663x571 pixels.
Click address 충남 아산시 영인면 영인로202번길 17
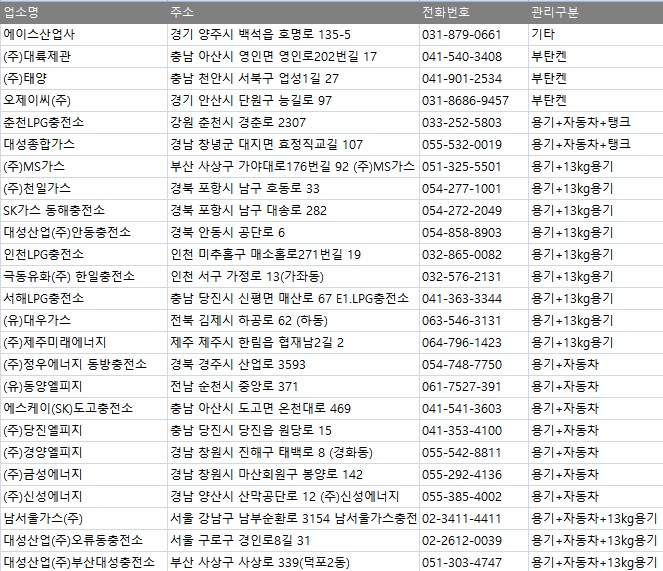pos(274,57)
